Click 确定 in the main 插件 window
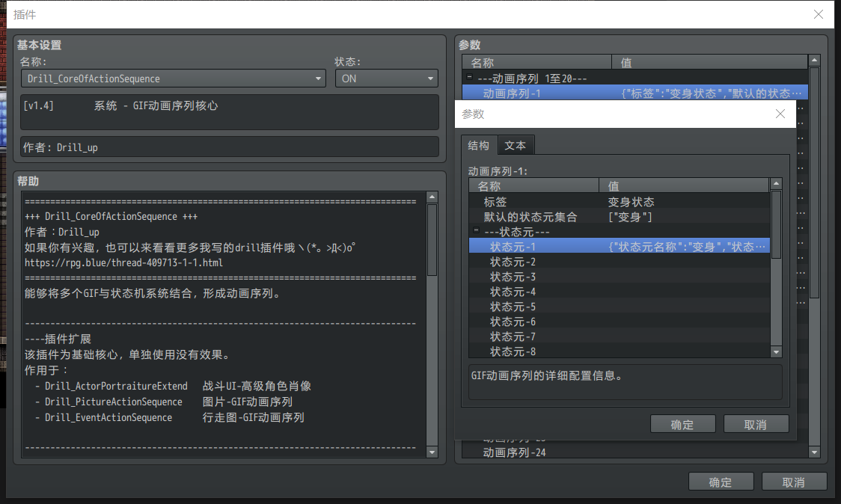 (x=721, y=482)
